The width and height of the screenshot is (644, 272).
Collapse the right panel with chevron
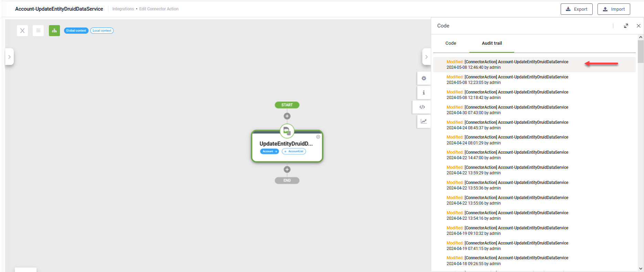point(426,57)
